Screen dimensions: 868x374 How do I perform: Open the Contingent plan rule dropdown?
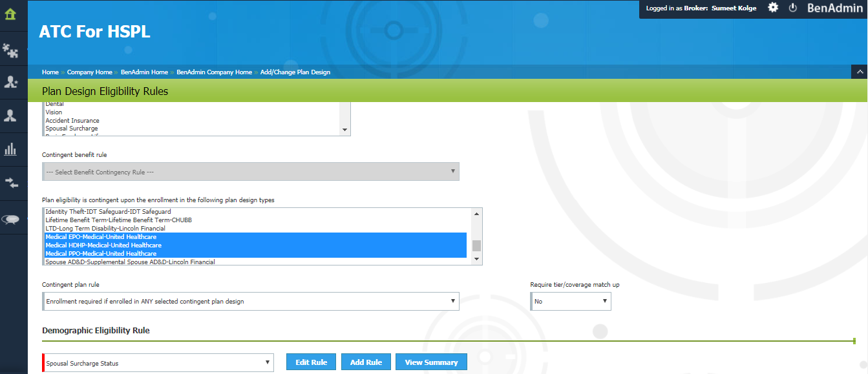click(x=251, y=301)
